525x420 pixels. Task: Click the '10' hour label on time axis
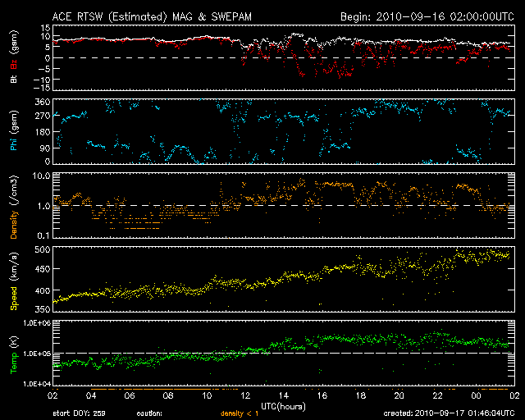[207, 395]
